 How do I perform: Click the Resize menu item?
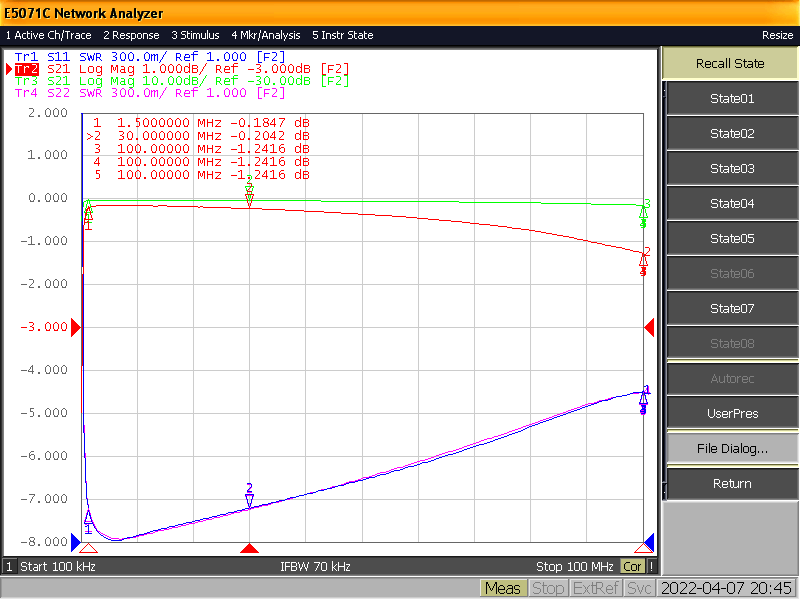pyautogui.click(x=777, y=35)
